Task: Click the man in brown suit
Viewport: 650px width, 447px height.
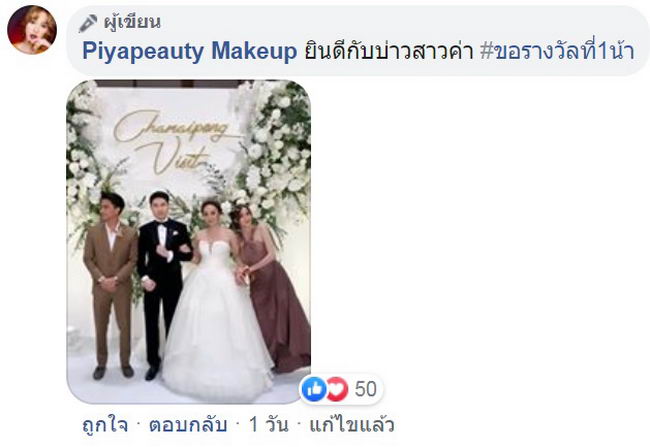Action: point(111,285)
